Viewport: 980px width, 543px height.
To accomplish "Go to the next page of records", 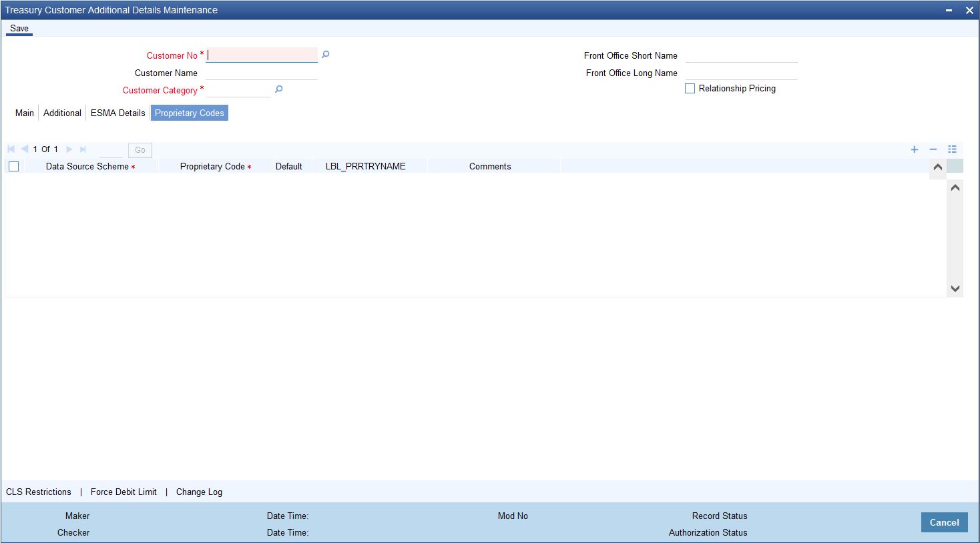I will click(x=69, y=149).
